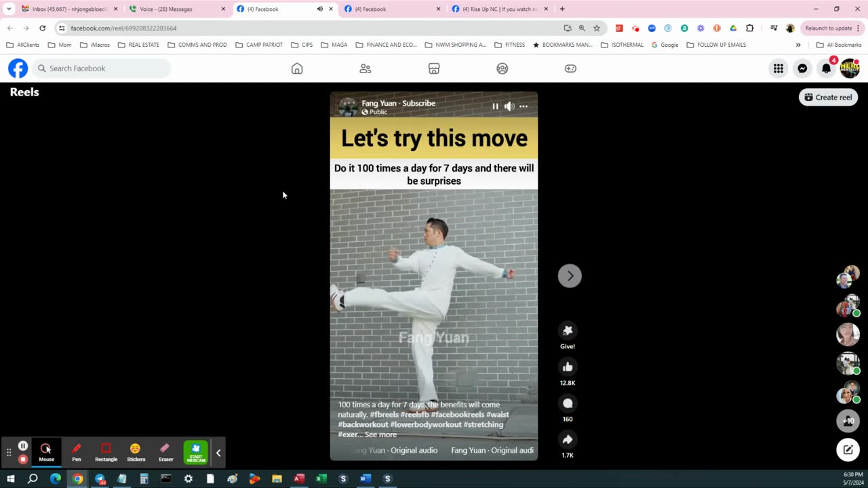
Task: Switch to the Inbox Gmail tab
Action: (69, 9)
